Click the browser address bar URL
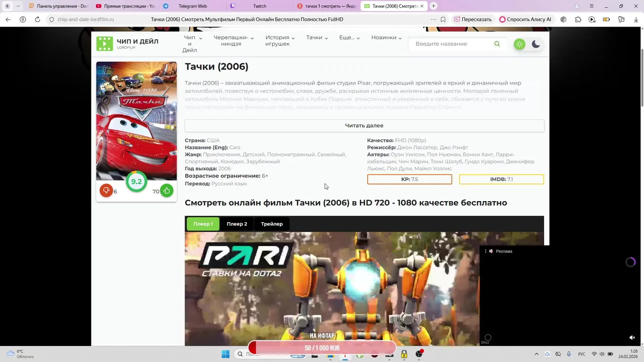 pyautogui.click(x=86, y=19)
